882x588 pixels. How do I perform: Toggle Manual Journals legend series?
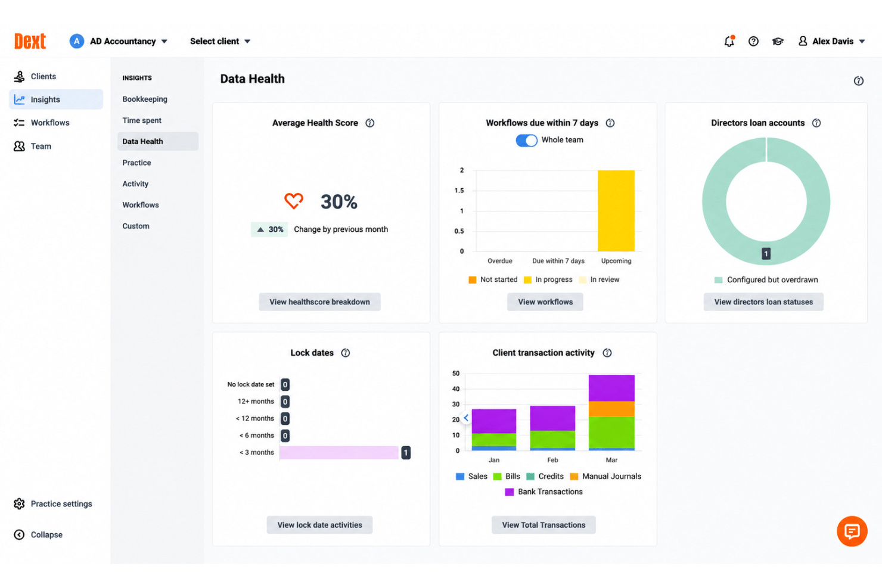(x=605, y=477)
